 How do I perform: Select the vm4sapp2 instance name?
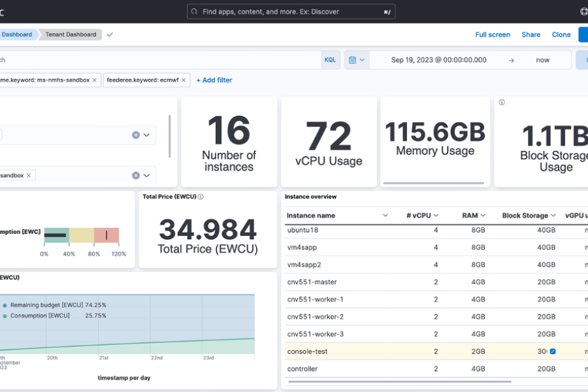tap(304, 265)
